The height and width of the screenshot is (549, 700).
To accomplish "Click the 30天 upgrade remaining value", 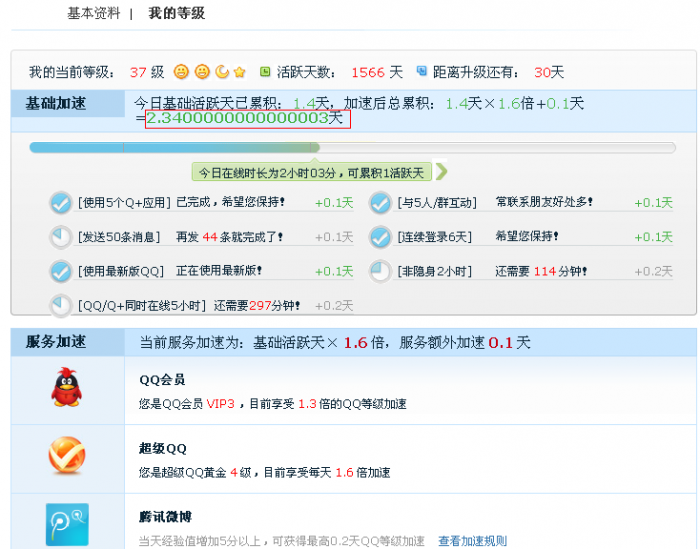I will [x=549, y=72].
